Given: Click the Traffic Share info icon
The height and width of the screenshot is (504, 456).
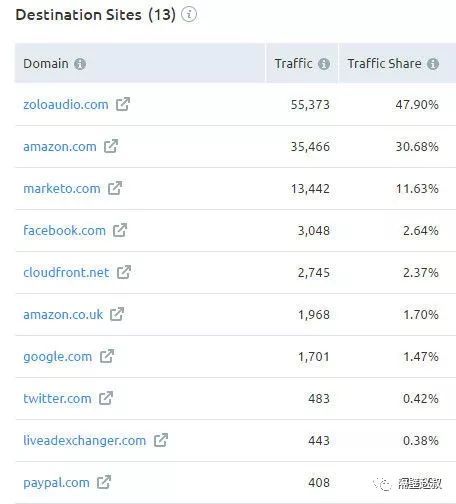Looking at the screenshot, I should pos(433,64).
